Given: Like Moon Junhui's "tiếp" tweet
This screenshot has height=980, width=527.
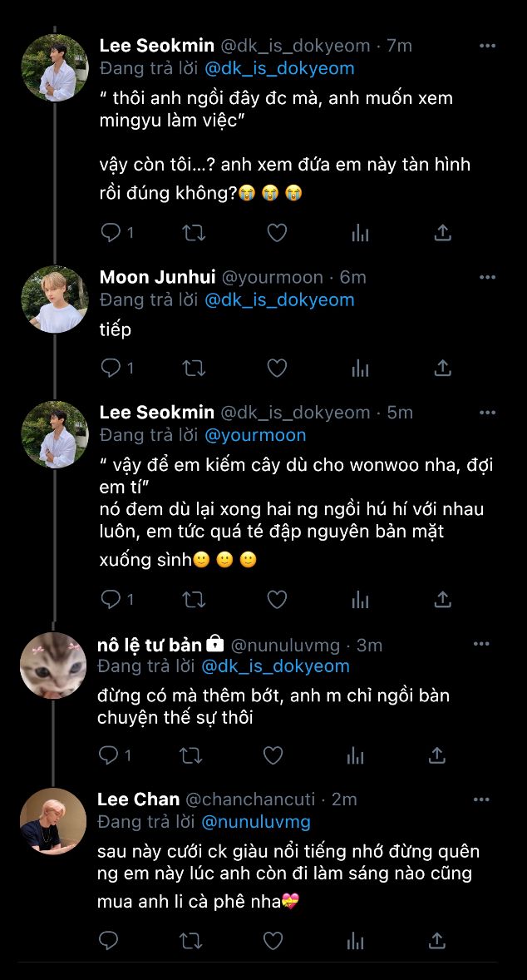Looking at the screenshot, I should click(277, 368).
